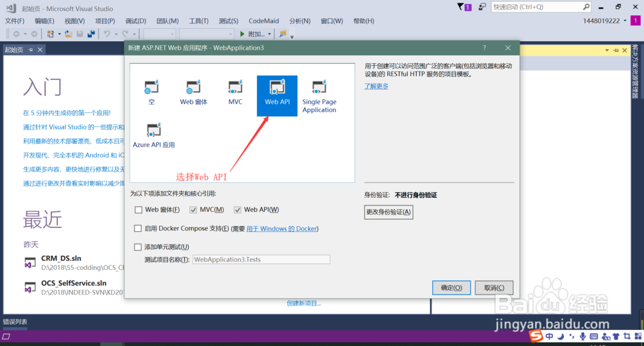Choose the MVC project template
This screenshot has height=346, width=644.
235,92
